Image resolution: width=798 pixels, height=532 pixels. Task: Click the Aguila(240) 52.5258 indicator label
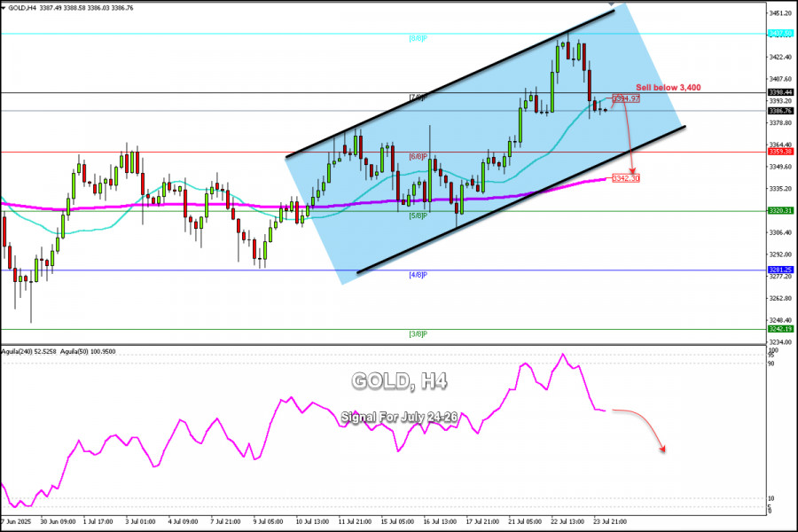tap(29, 351)
